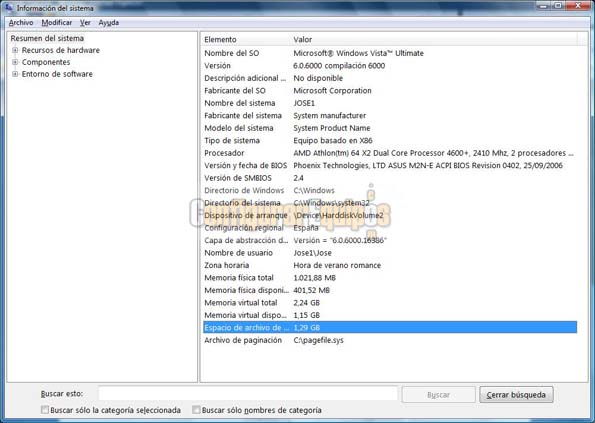595x423 pixels.
Task: Enable Buscar sólo la categoría seleccionada
Action: (x=45, y=410)
